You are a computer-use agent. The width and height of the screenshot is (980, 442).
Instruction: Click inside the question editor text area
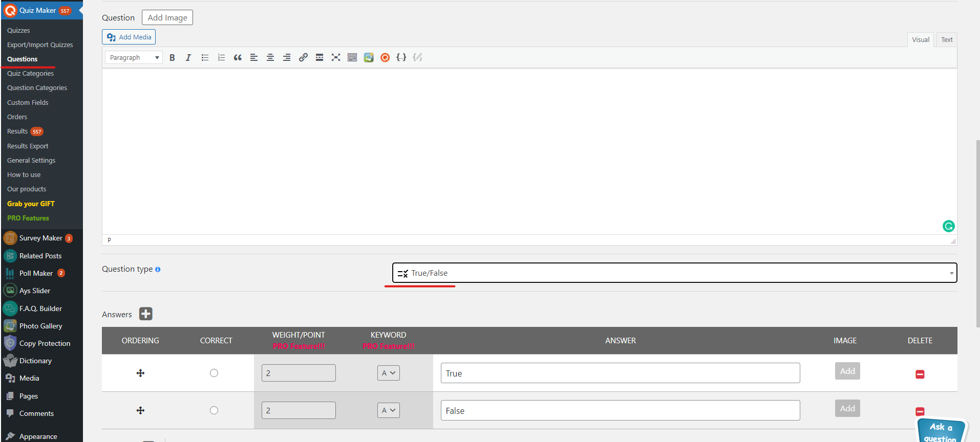529,151
